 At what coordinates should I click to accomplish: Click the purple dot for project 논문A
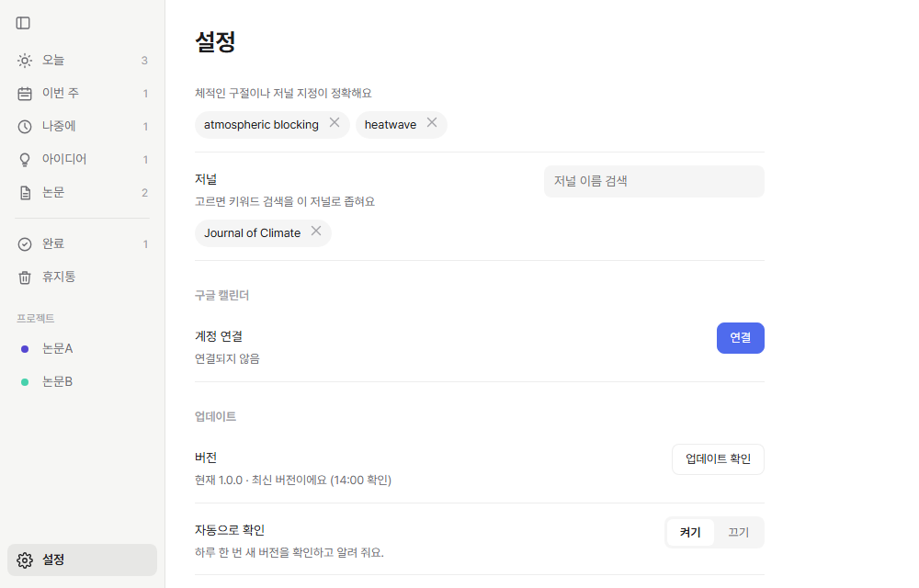[25, 349]
